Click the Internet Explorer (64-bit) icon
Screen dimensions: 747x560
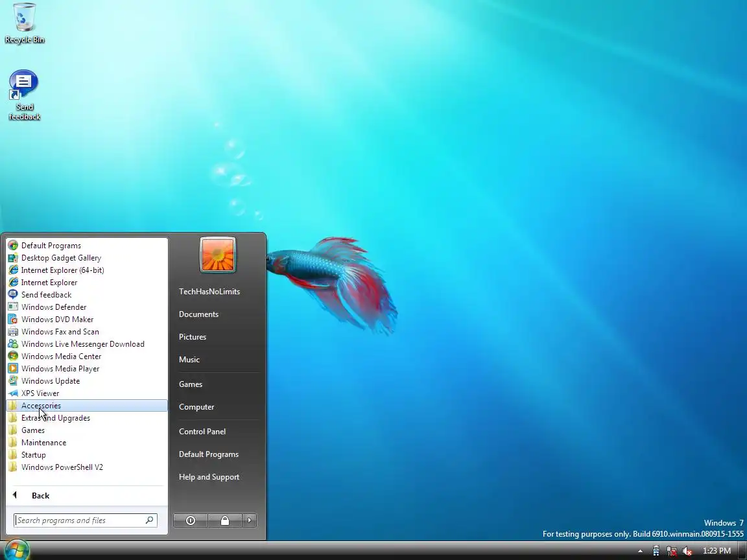point(14,270)
